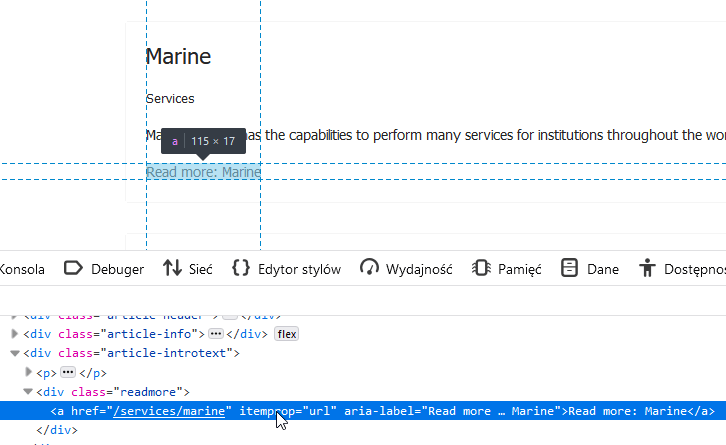The width and height of the screenshot is (726, 445).
Task: Click the Debuger tag icon
Action: [73, 268]
